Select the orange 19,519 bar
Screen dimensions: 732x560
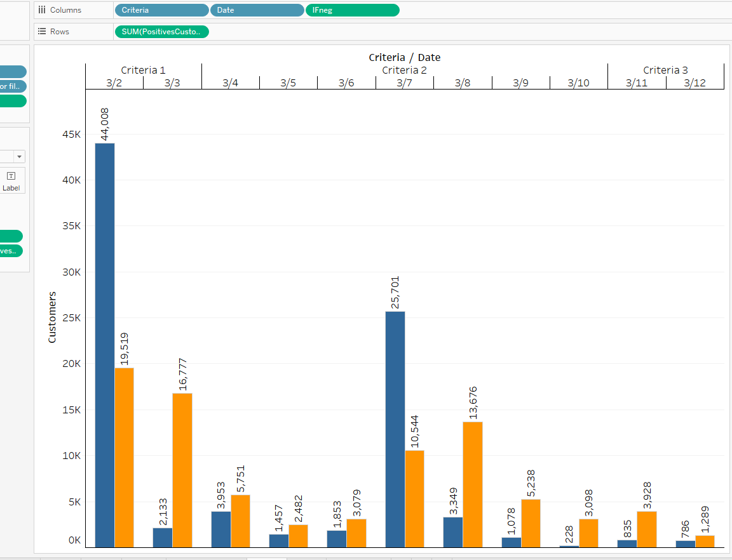[x=125, y=457]
